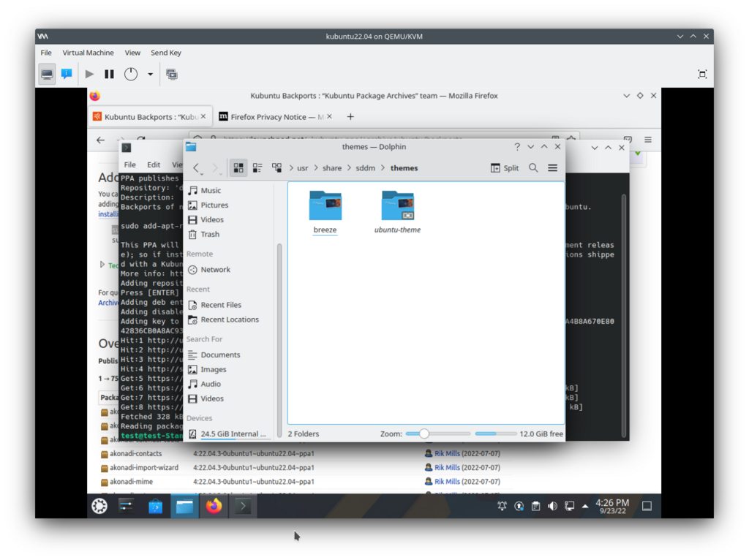Open VM hardware details info icon
This screenshot has width=749, height=560.
(67, 74)
